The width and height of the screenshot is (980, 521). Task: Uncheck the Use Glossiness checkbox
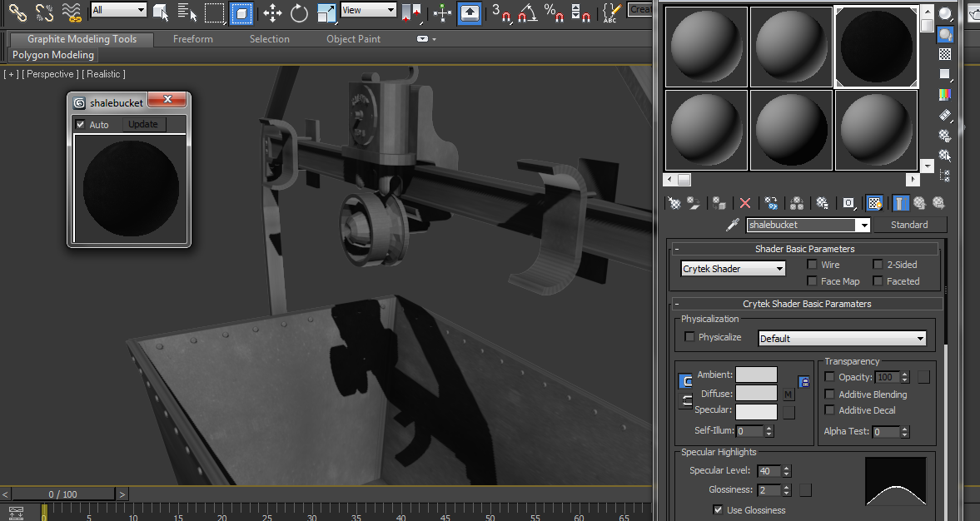click(718, 509)
